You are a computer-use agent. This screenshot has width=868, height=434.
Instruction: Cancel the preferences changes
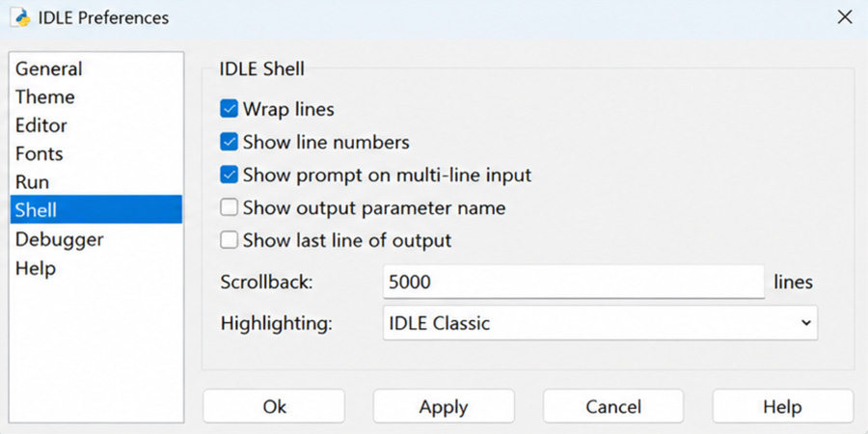(x=613, y=406)
